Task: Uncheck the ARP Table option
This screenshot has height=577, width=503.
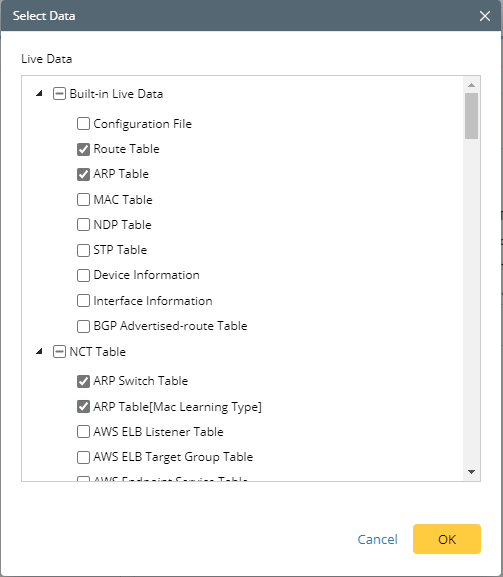Action: point(83,174)
